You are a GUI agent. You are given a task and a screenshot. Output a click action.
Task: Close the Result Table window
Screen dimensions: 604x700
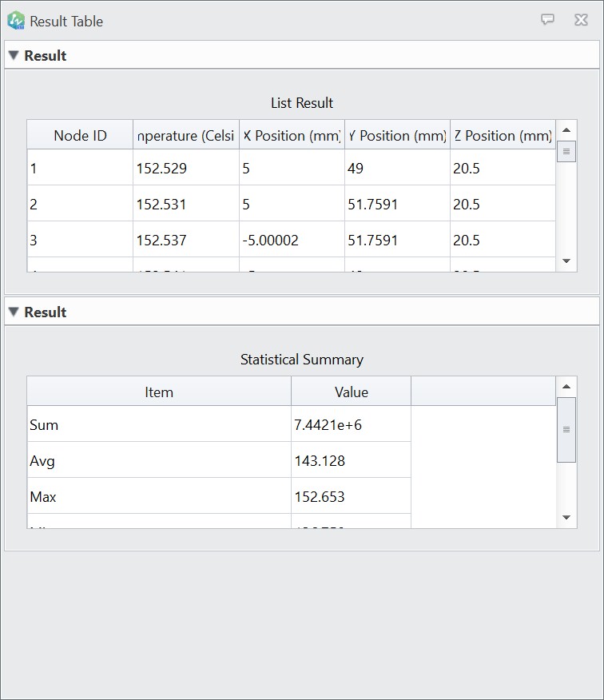(581, 20)
